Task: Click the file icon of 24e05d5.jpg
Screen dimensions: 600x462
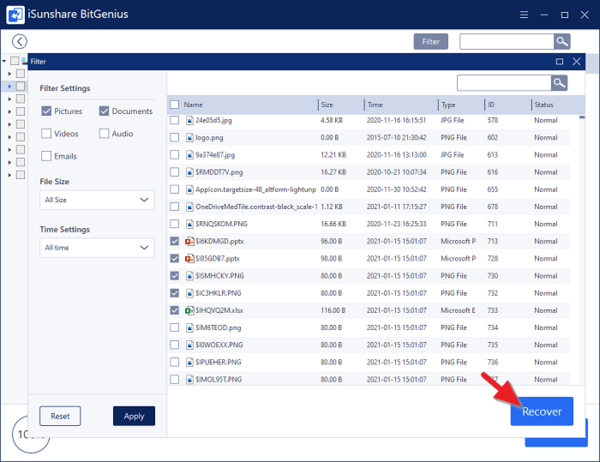Action: pos(189,120)
